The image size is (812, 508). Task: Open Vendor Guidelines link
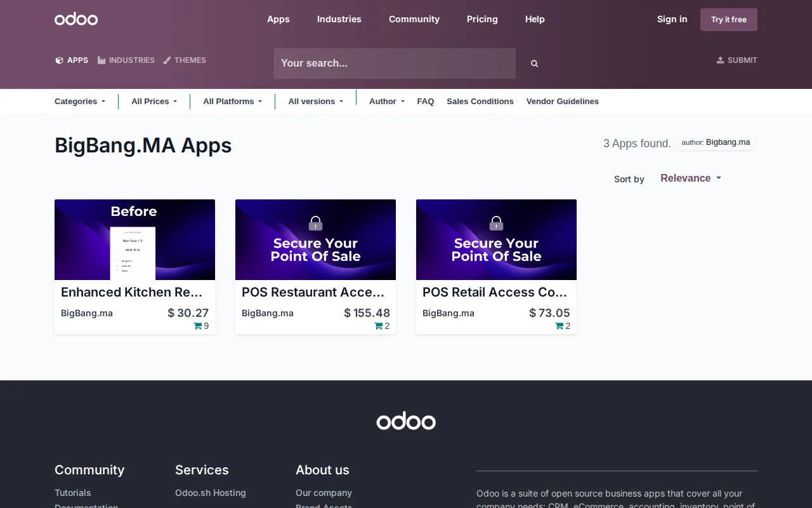(563, 102)
